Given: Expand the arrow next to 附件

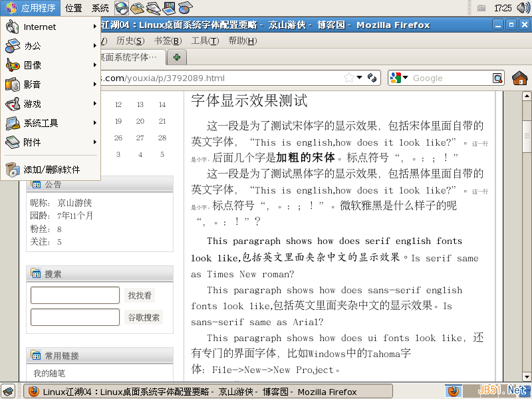Looking at the screenshot, I should click(x=95, y=142).
